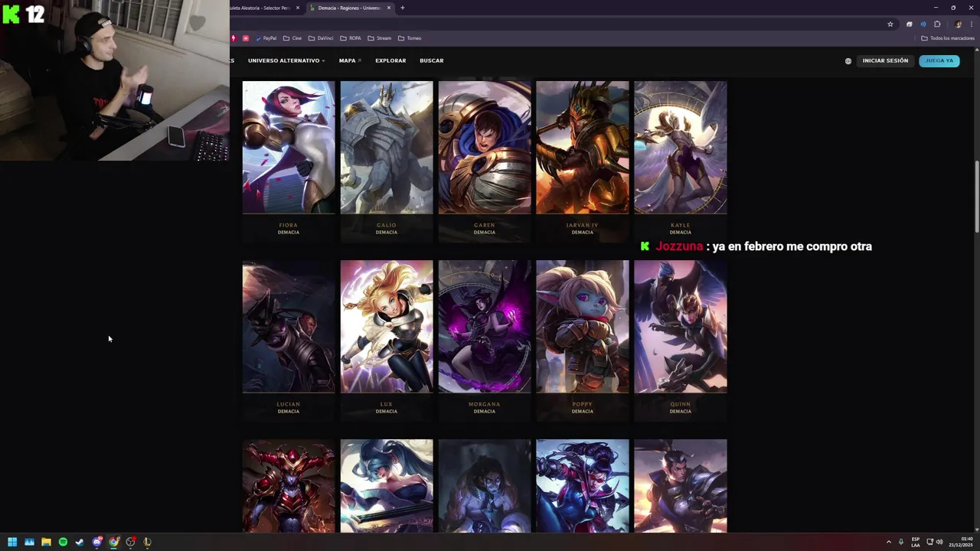Open the volume tray icon
This screenshot has height=551, width=980.
tap(940, 542)
